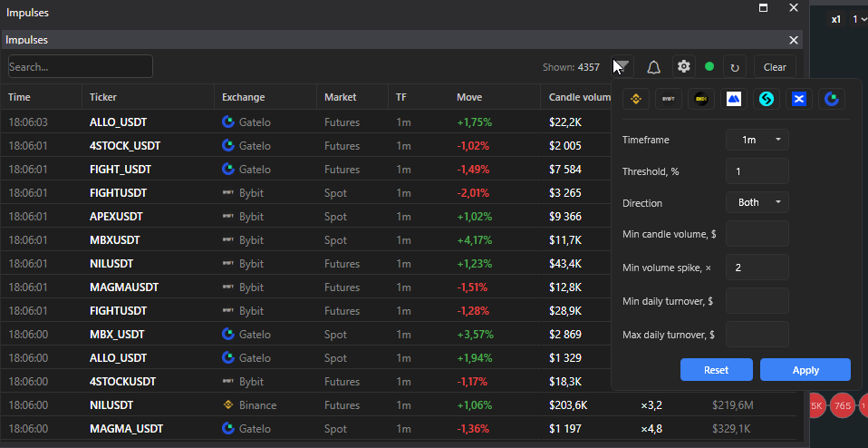868x448 pixels.
Task: Click the x1 multiplier label
Action: (836, 19)
